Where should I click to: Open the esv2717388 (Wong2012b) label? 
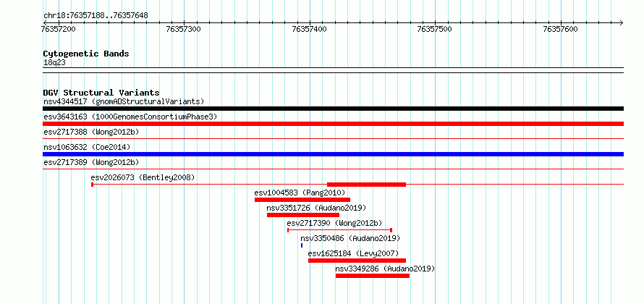point(91,132)
